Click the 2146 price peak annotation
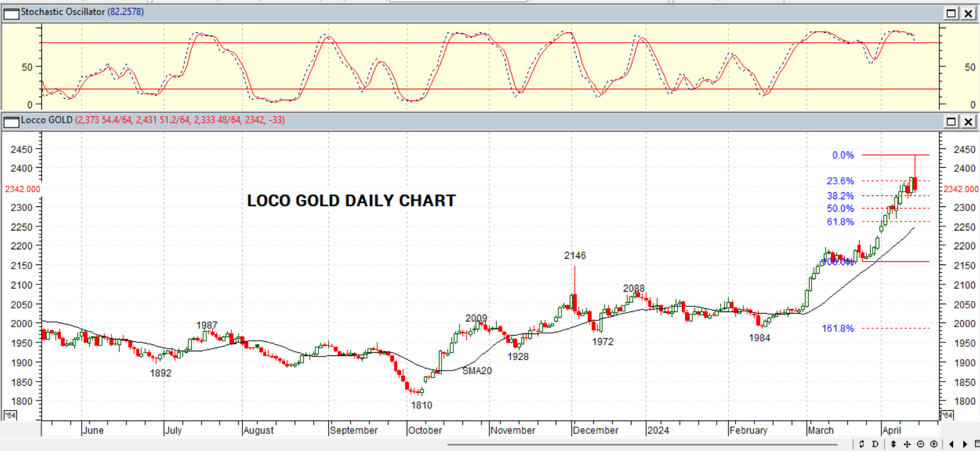Viewport: 980px width, 451px height. click(575, 256)
